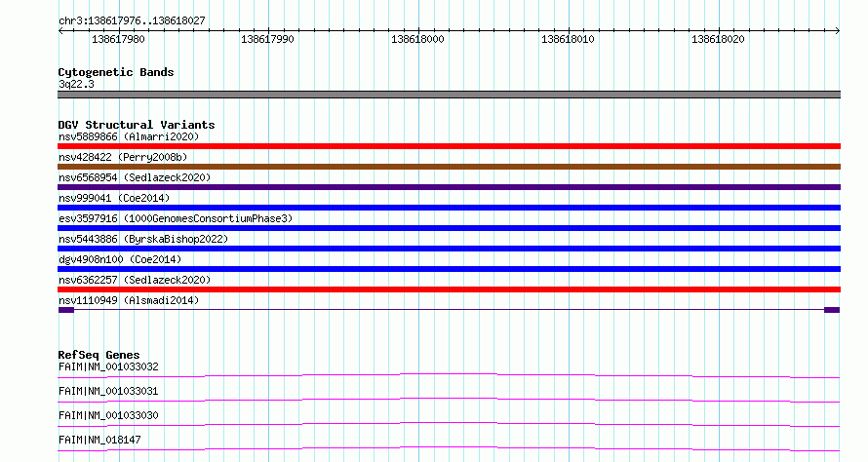Open variant dgv4908n100 (Coe2014) label
The width and height of the screenshot is (868, 462).
[120, 259]
